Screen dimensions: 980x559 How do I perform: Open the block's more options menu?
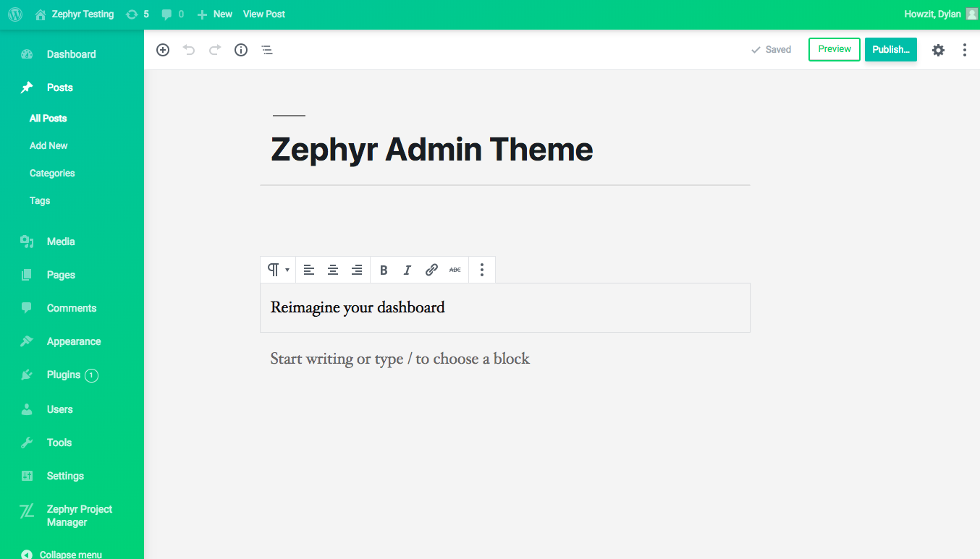click(x=482, y=270)
